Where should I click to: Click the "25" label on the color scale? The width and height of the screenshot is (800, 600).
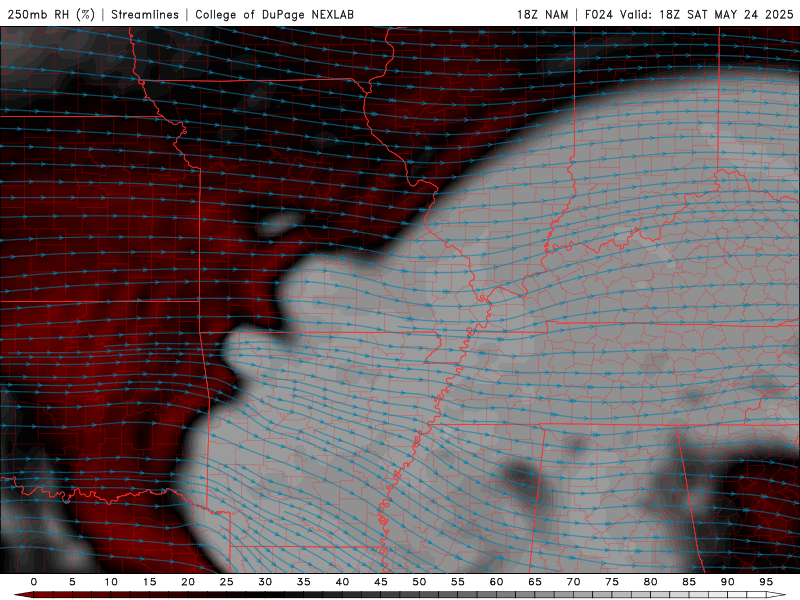tap(227, 582)
